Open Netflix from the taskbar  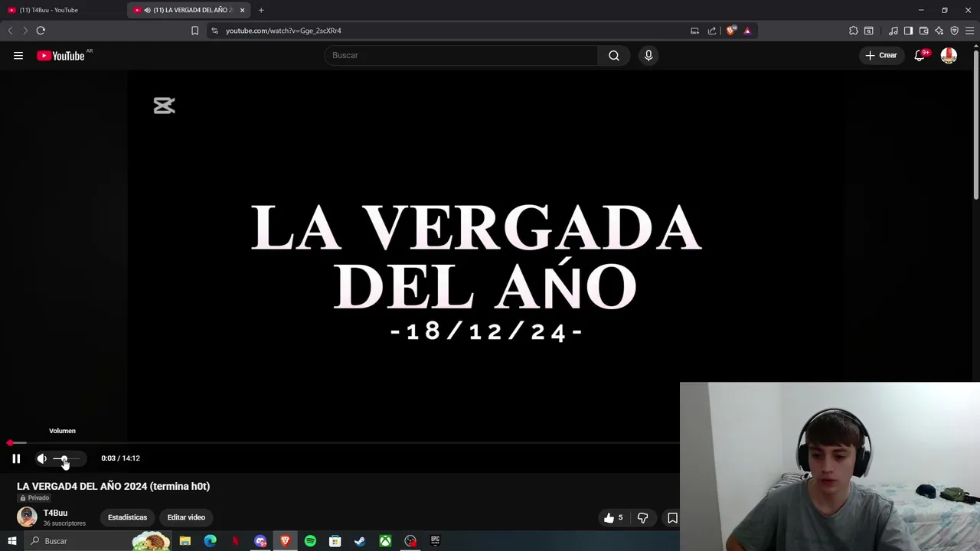236,541
